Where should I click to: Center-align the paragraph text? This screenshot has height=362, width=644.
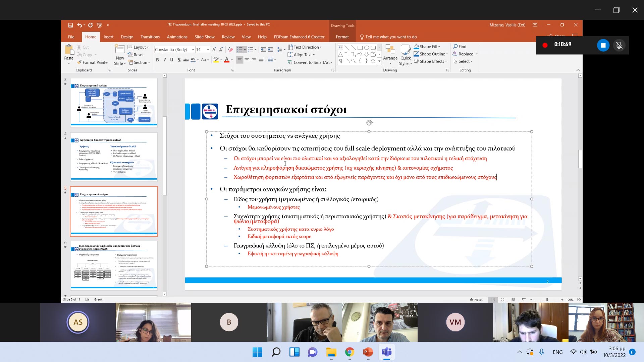tap(247, 60)
